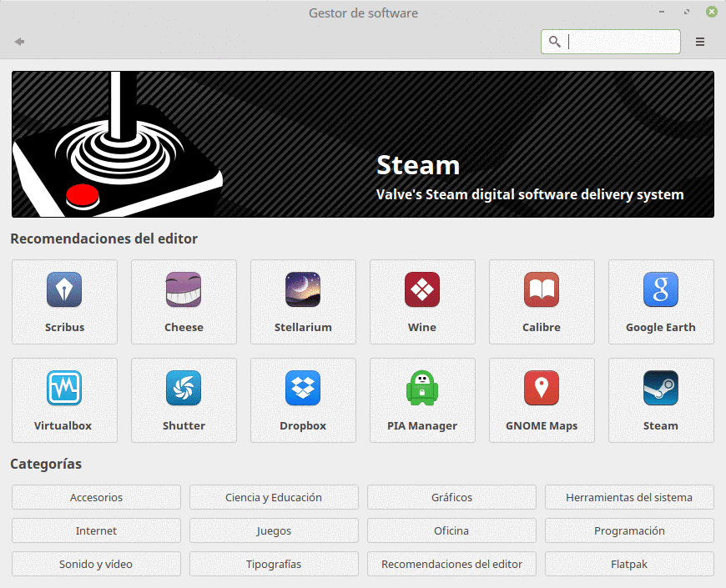The height and width of the screenshot is (588, 726).
Task: Select the Google Earth icon
Action: coord(660,290)
